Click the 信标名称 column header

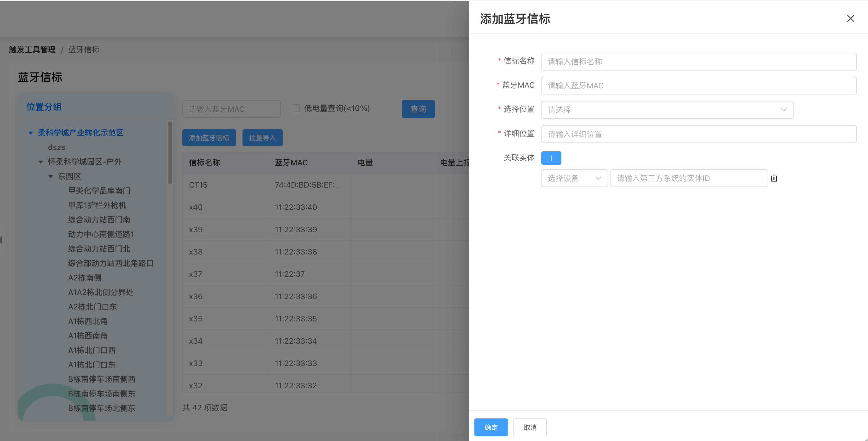225,163
